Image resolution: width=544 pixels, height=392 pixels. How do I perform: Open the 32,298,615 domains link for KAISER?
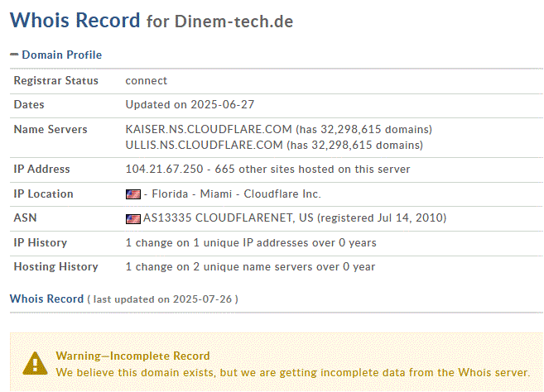[359, 130]
